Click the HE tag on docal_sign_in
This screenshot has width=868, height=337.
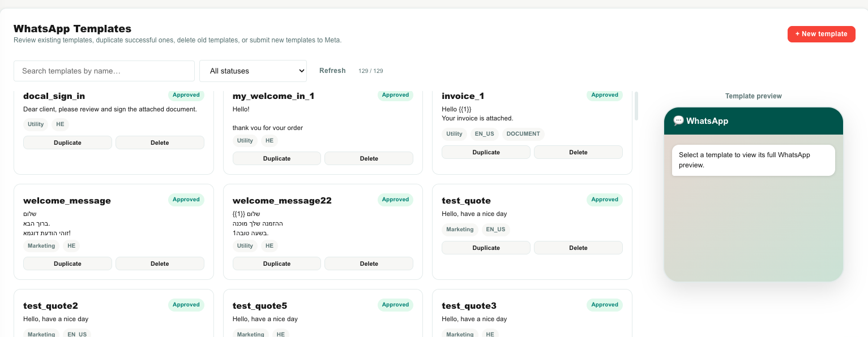60,124
